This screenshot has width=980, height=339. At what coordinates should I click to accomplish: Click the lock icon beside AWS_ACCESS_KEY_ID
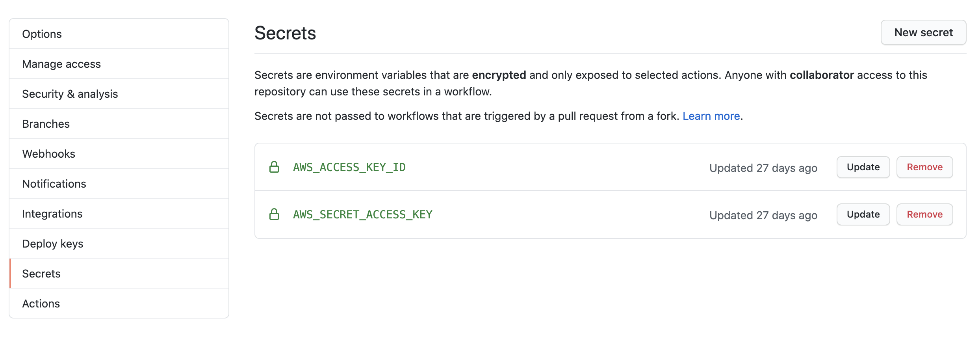275,167
